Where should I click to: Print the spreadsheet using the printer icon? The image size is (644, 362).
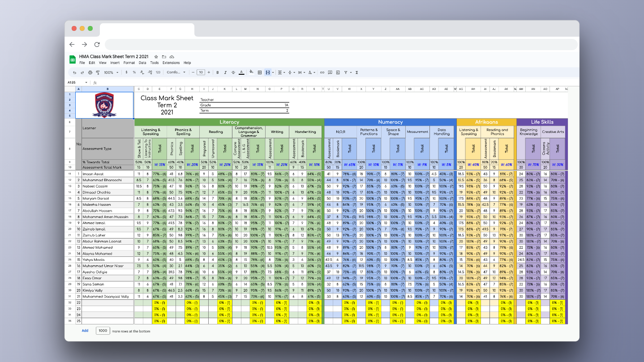[90, 72]
